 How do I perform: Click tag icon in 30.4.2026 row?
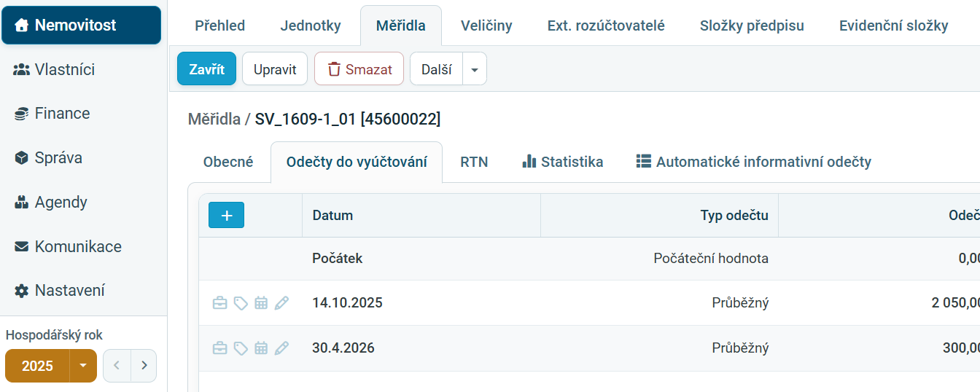(x=241, y=348)
